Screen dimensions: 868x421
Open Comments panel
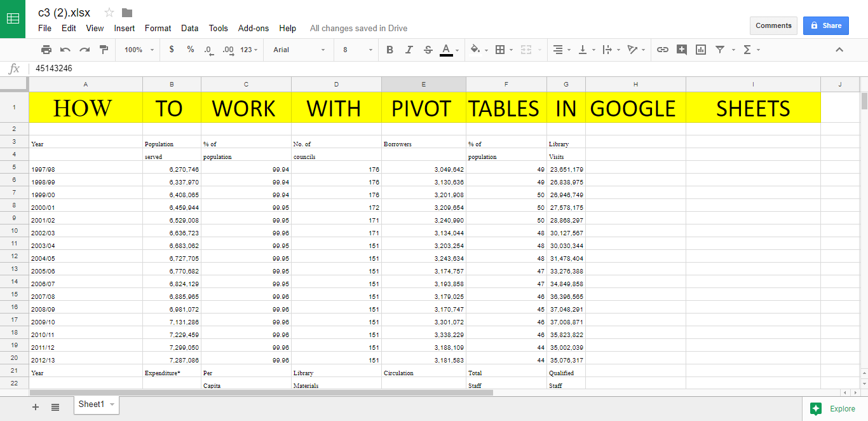pyautogui.click(x=773, y=25)
